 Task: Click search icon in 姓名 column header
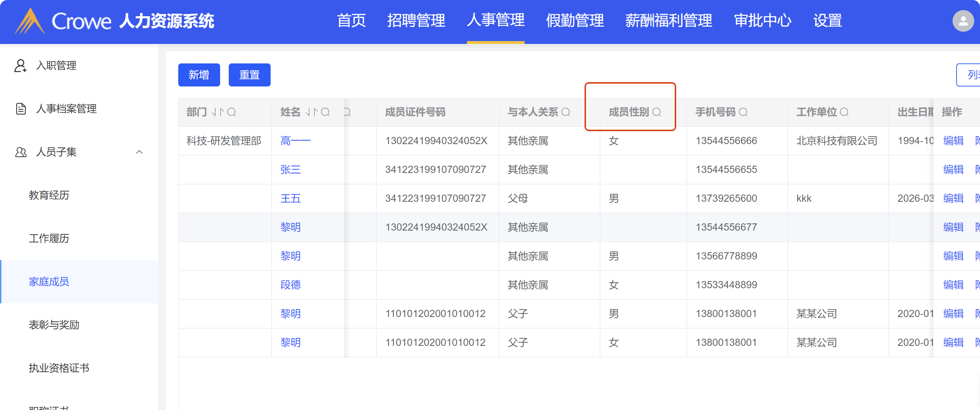(x=325, y=112)
